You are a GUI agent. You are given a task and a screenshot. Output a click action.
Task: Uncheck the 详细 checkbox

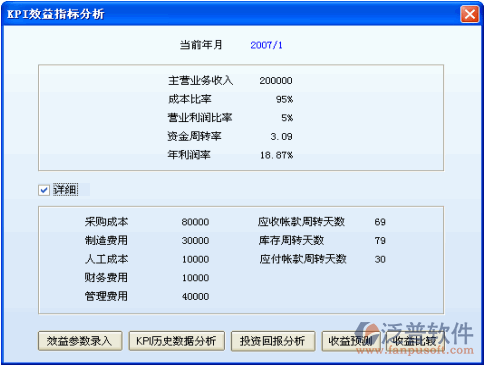(x=44, y=190)
